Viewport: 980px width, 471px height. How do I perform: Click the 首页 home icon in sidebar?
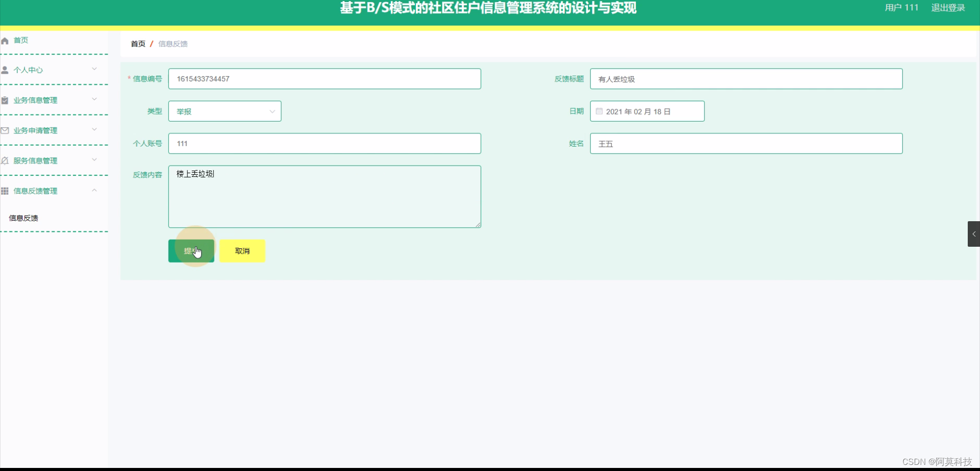[5, 40]
